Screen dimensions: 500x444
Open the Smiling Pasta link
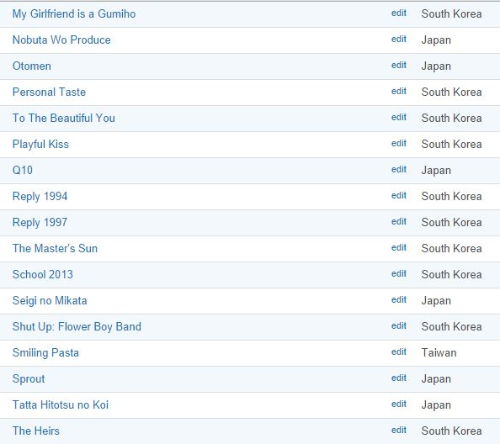pos(46,353)
